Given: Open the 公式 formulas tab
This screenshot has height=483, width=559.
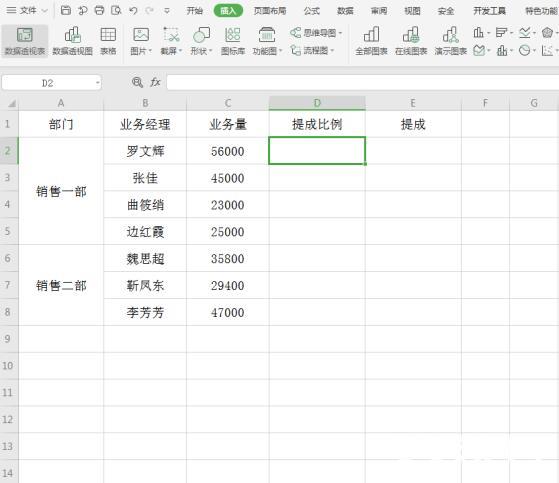Looking at the screenshot, I should point(312,11).
